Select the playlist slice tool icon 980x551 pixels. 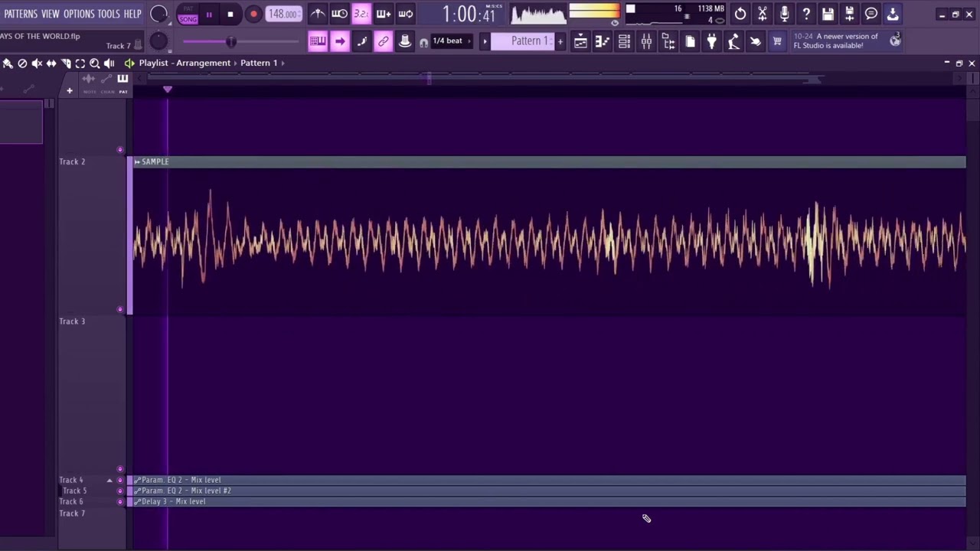pos(66,64)
